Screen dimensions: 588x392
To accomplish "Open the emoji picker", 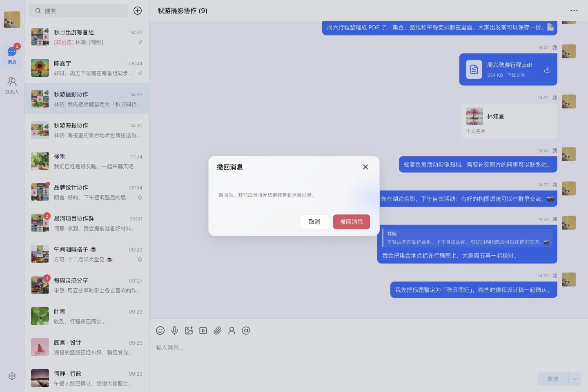I will 160,330.
